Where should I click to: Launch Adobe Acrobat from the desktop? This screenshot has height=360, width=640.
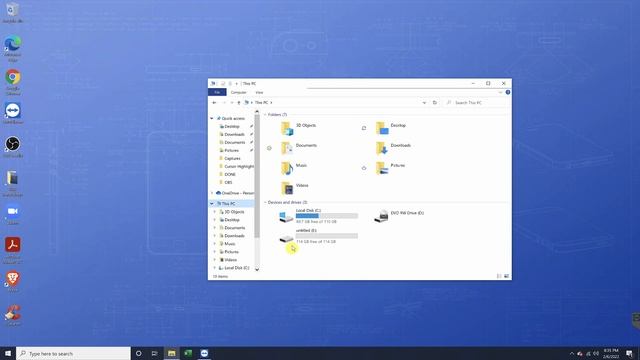point(13,250)
